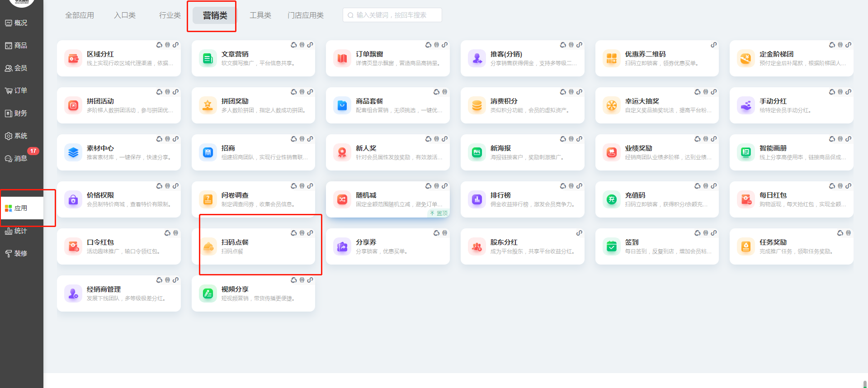868x388 pixels.
Task: Open the 签到 calendar app icon
Action: coord(611,246)
